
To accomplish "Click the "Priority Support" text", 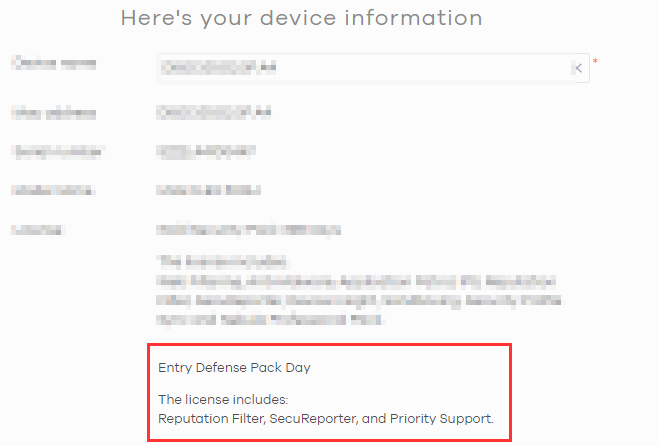I will click(x=441, y=419).
